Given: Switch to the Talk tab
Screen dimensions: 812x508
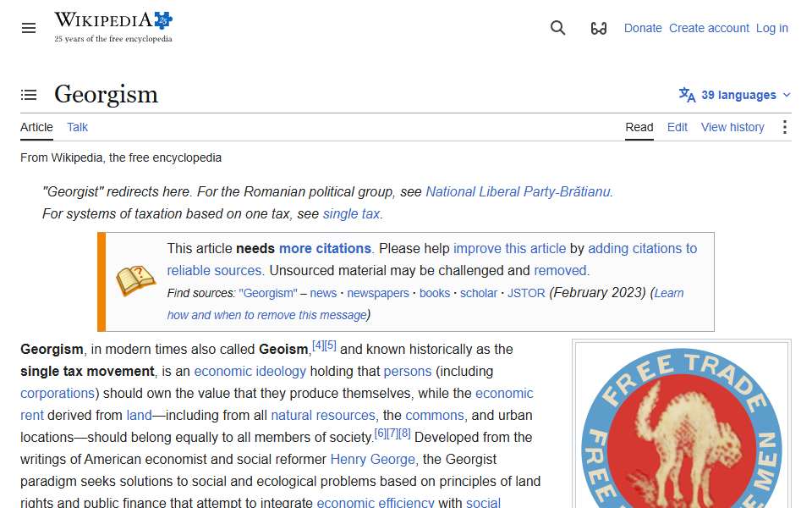Looking at the screenshot, I should click(77, 127).
